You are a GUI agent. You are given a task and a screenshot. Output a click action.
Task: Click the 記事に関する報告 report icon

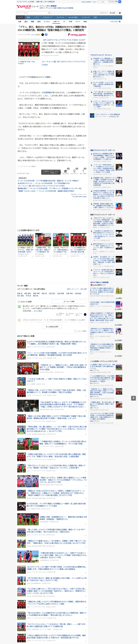tap(18, 173)
